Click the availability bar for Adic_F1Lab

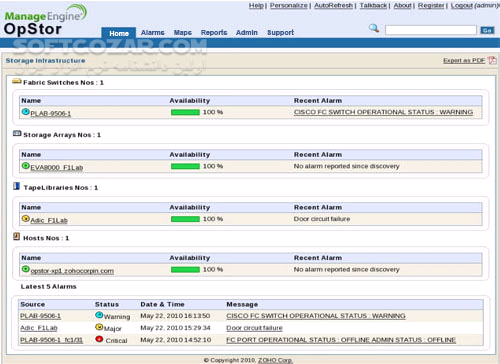185,219
